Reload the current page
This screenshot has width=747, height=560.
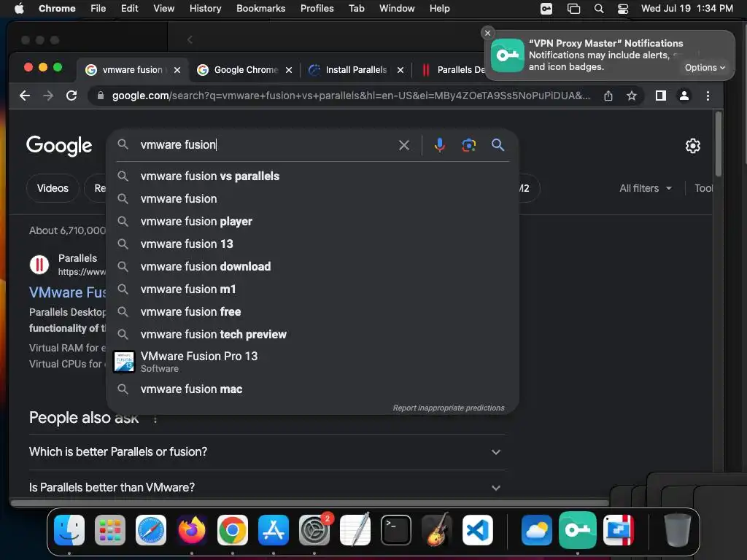tap(71, 96)
